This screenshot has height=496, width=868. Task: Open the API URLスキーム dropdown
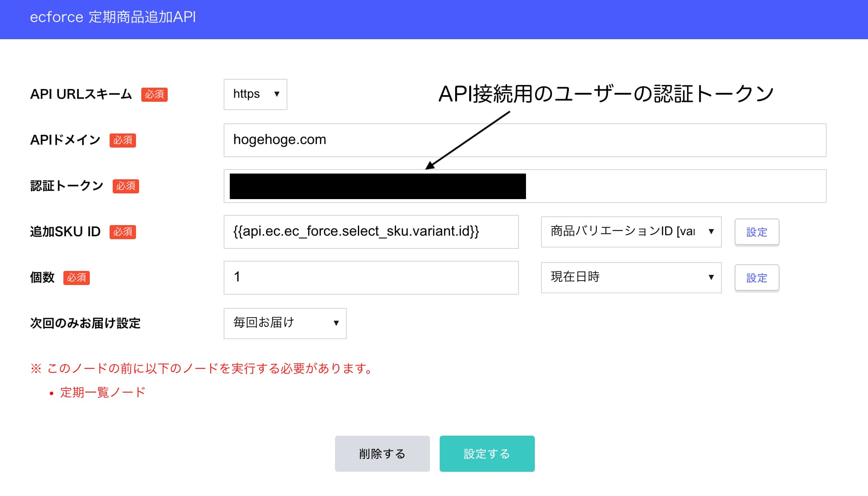click(x=255, y=94)
